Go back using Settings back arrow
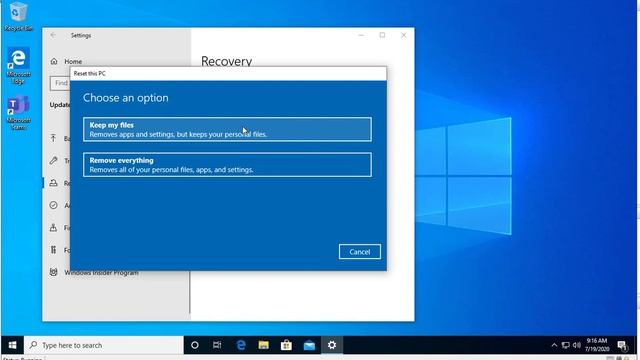This screenshot has width=640, height=360. tap(53, 36)
